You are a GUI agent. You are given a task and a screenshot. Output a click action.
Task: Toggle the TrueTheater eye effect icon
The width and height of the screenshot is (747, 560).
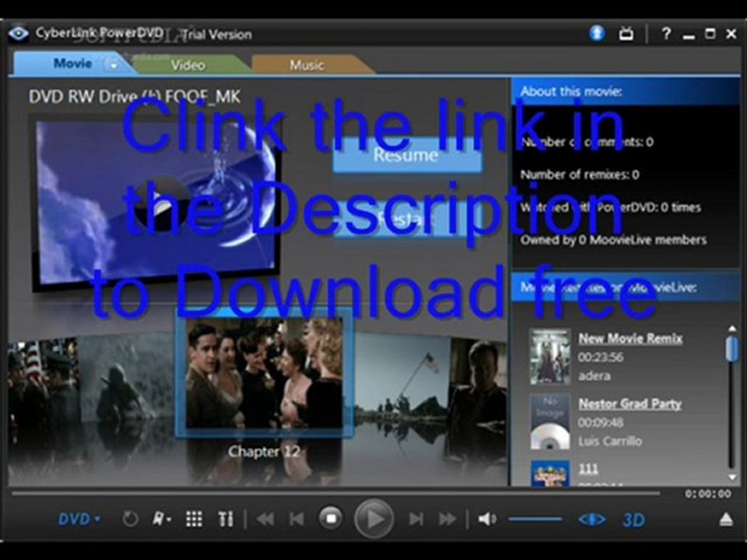(592, 519)
